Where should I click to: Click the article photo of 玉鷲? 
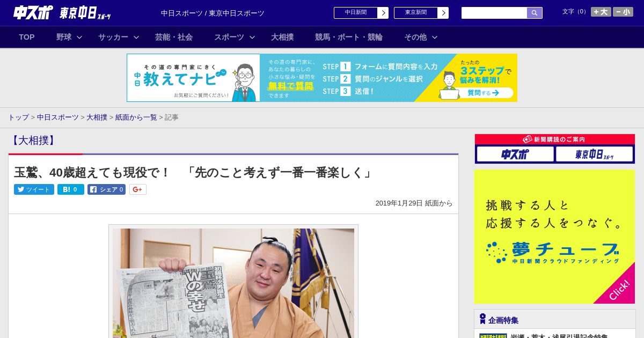click(233, 283)
